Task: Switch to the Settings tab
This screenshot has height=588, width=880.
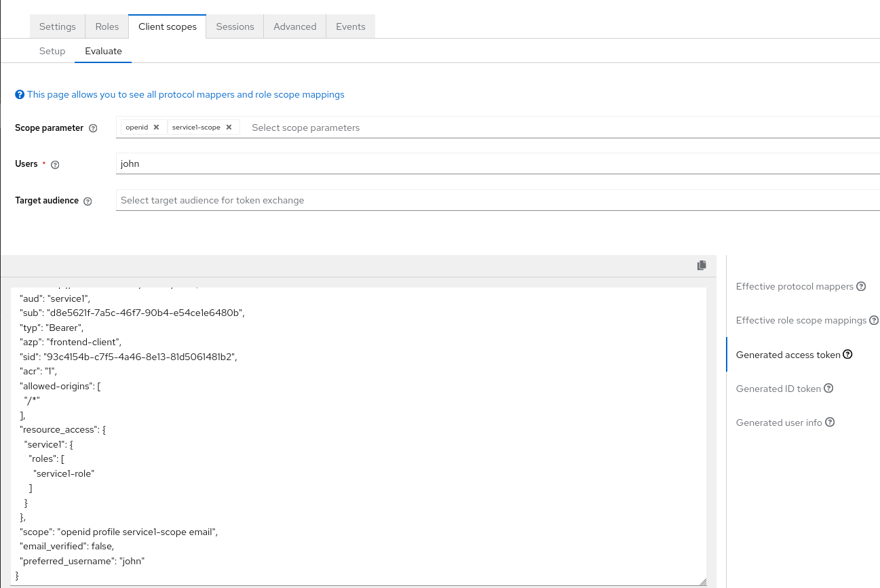Action: 58,26
